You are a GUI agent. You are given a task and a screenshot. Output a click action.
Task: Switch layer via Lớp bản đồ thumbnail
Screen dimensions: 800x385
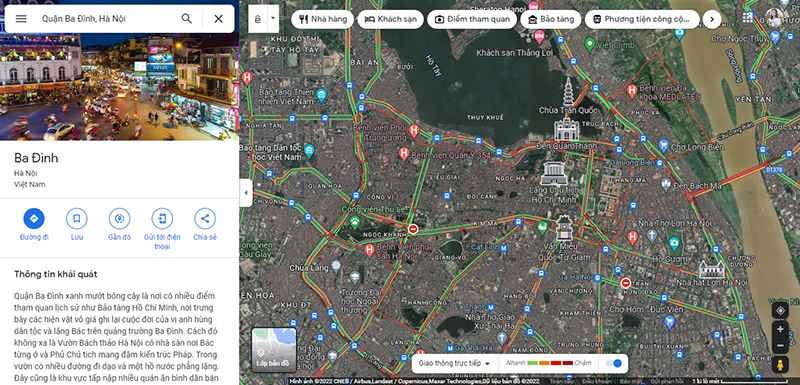point(274,350)
